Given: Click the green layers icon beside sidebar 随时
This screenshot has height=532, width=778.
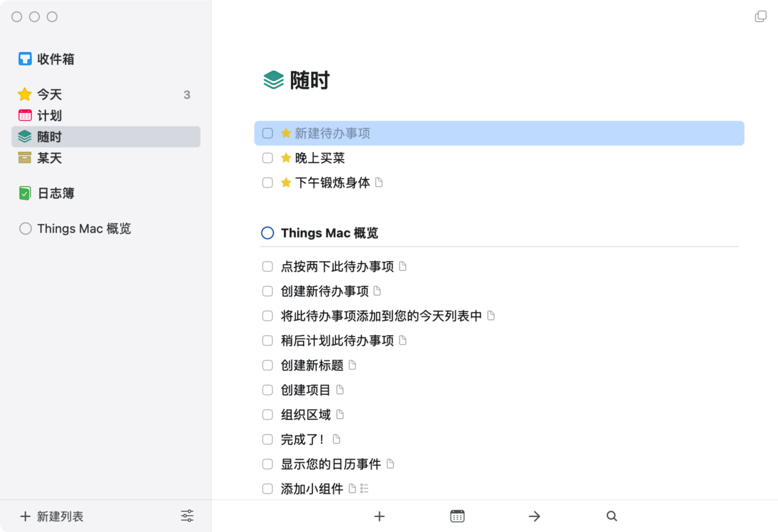Looking at the screenshot, I should (x=25, y=137).
